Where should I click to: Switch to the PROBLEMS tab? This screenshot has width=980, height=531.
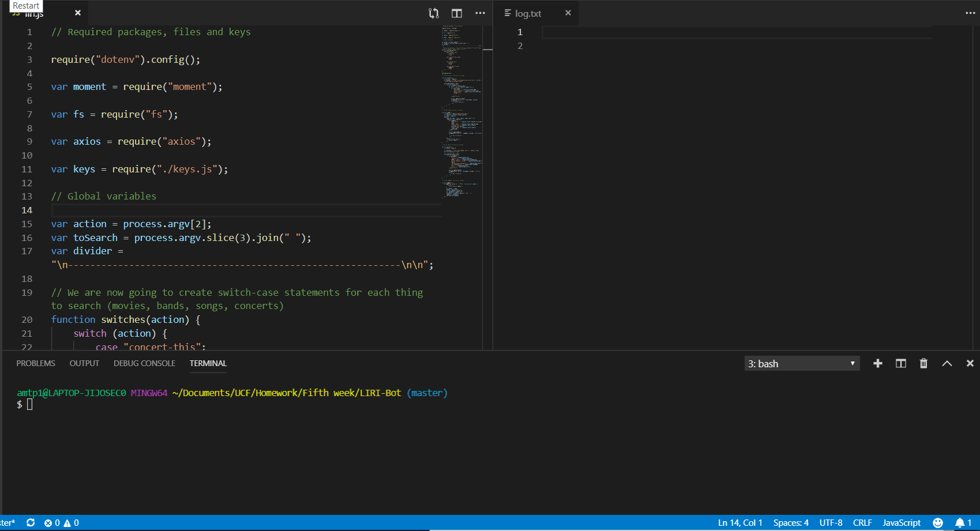(36, 363)
